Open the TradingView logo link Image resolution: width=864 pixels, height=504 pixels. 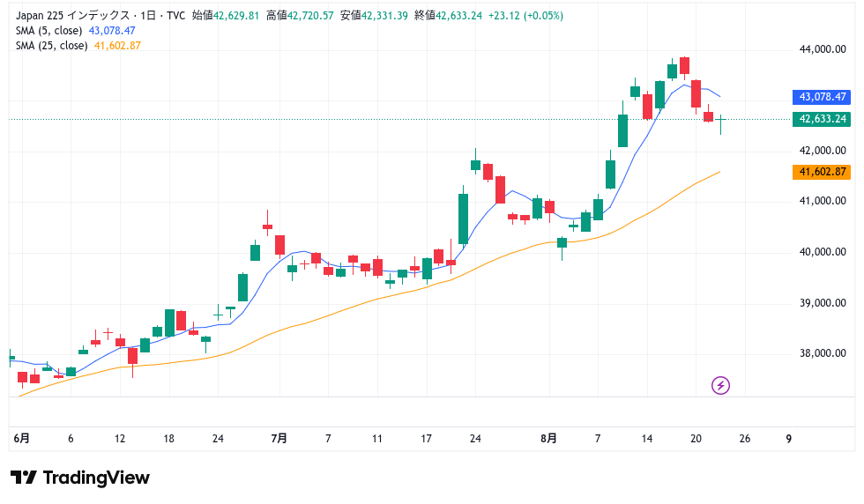80,478
